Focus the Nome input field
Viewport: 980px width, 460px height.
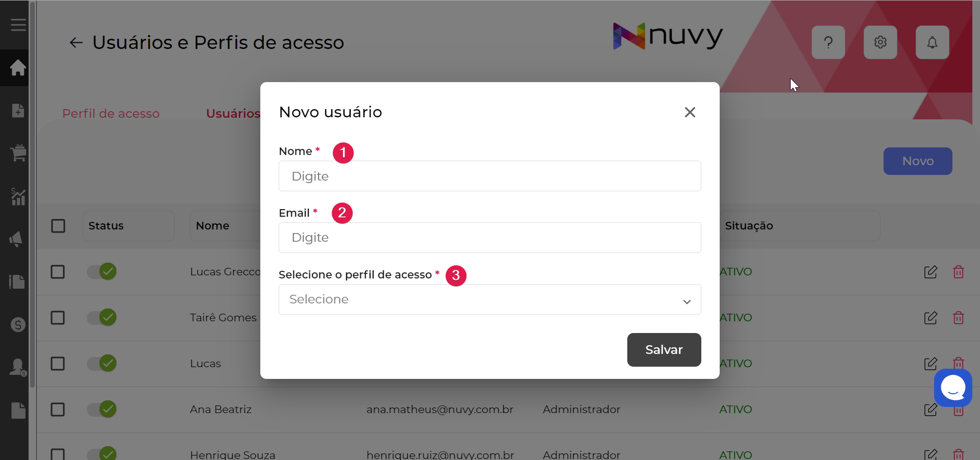point(489,176)
